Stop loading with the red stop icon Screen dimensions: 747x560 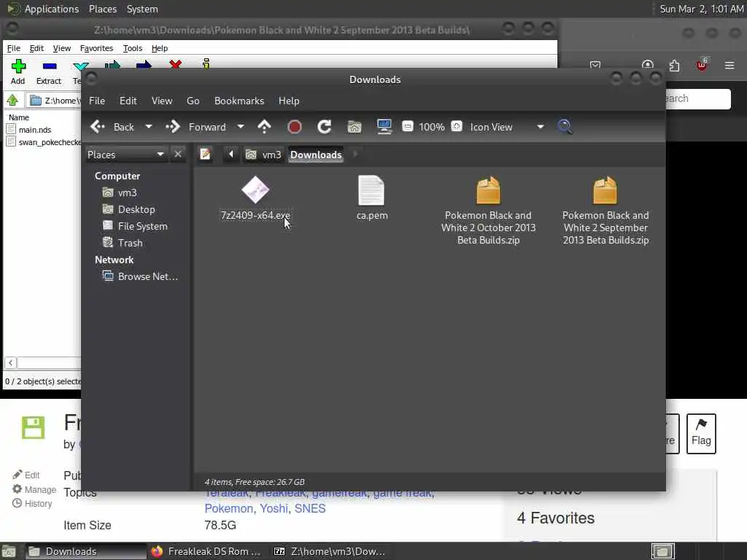295,127
